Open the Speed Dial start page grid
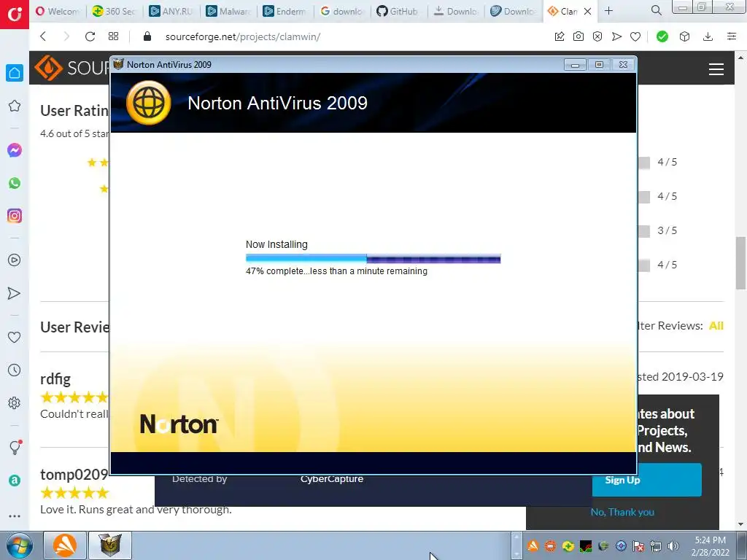The height and width of the screenshot is (560, 747). pyautogui.click(x=113, y=36)
